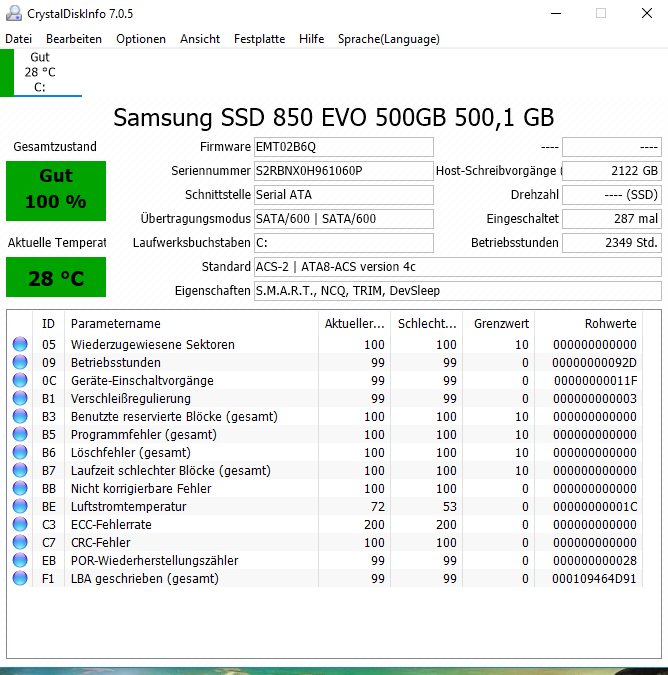Click the Gesamtzustand label

click(x=55, y=147)
